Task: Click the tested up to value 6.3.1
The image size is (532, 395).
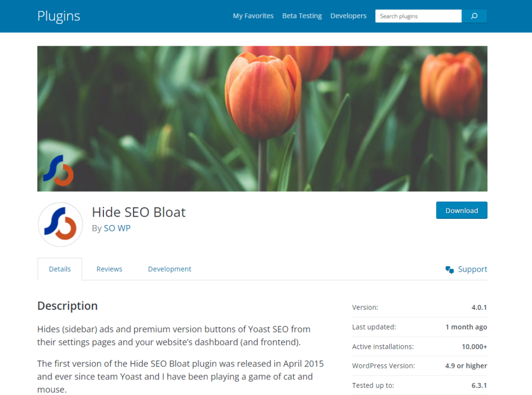Action: point(479,386)
